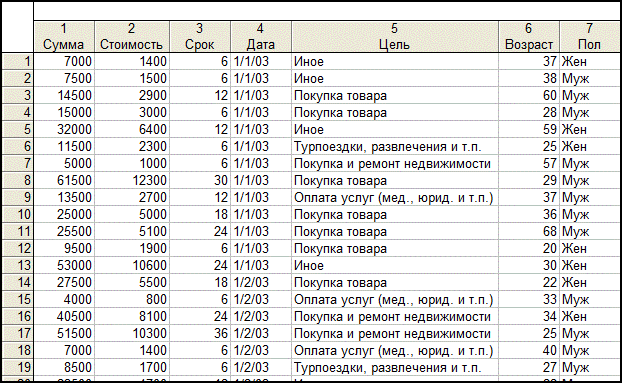Click Цель cell Иное in row 1
The height and width of the screenshot is (383, 622).
[x=395, y=61]
